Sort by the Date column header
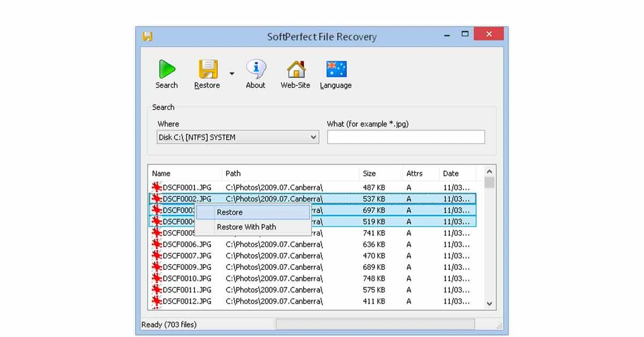The image size is (644, 337). [450, 173]
